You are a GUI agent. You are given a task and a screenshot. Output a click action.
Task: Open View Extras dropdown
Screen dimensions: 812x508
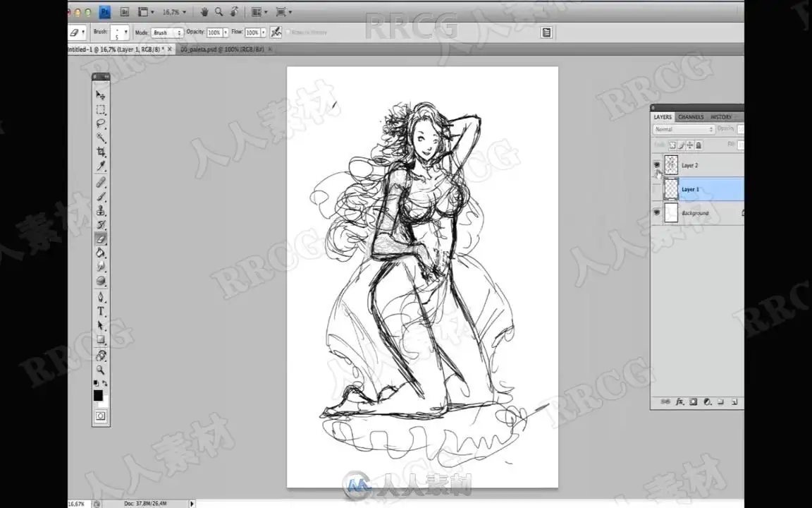click(146, 11)
